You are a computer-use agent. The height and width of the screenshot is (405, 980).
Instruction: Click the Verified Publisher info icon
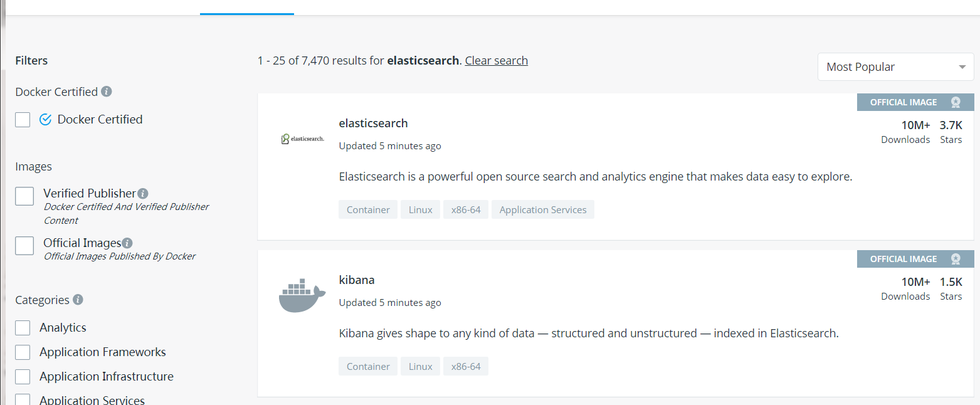coord(143,193)
